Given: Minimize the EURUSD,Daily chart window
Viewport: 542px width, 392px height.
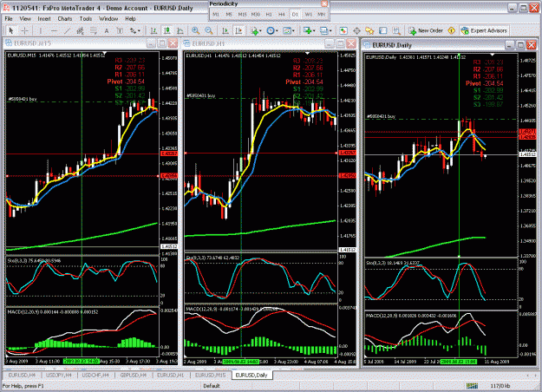Looking at the screenshot, I should (x=510, y=45).
